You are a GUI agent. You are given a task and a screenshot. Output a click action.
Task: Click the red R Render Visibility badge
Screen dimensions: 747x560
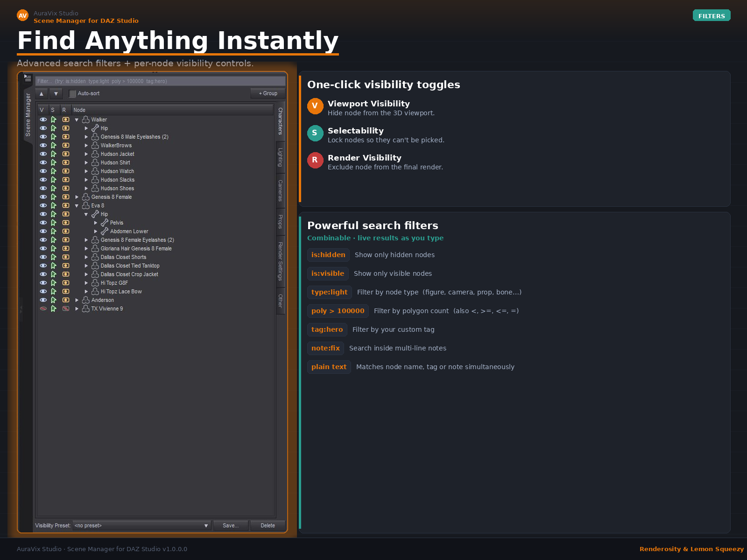click(315, 160)
